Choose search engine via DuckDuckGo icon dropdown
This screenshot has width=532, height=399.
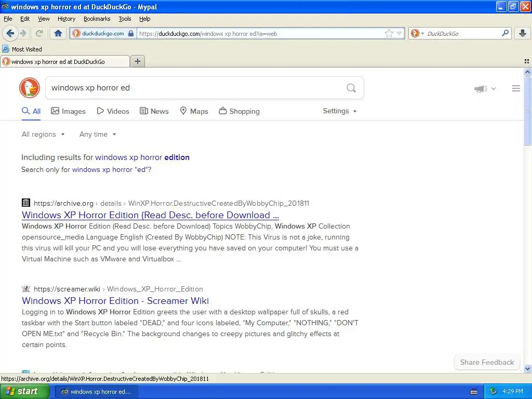[x=417, y=33]
